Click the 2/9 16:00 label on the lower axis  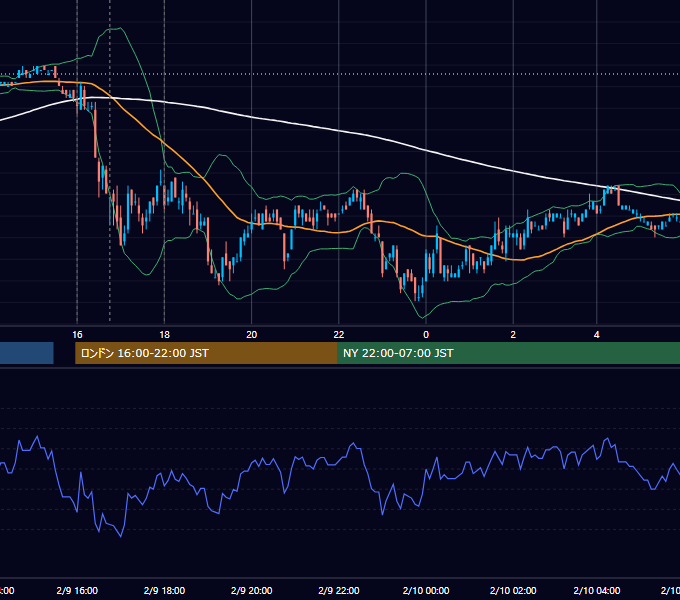point(77,590)
